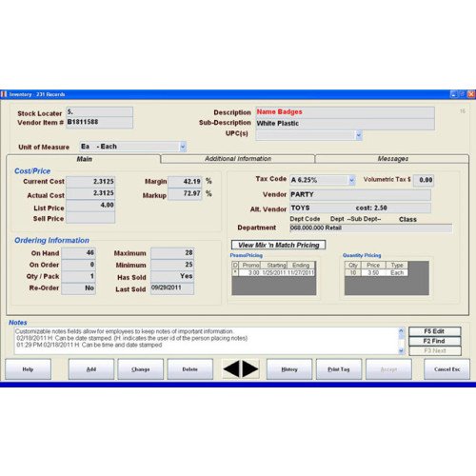This screenshot has width=476, height=476.
Task: Open the UPC(s) dropdown
Action: click(359, 135)
